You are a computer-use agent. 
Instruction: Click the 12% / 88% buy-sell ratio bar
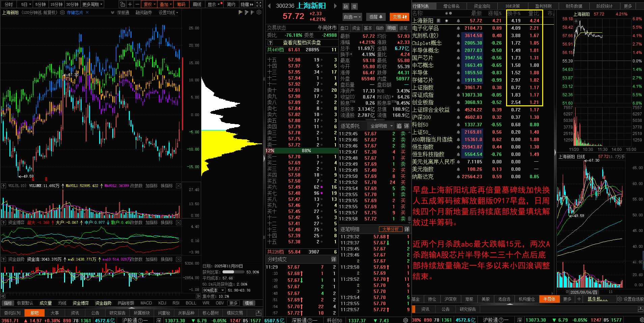(x=302, y=151)
